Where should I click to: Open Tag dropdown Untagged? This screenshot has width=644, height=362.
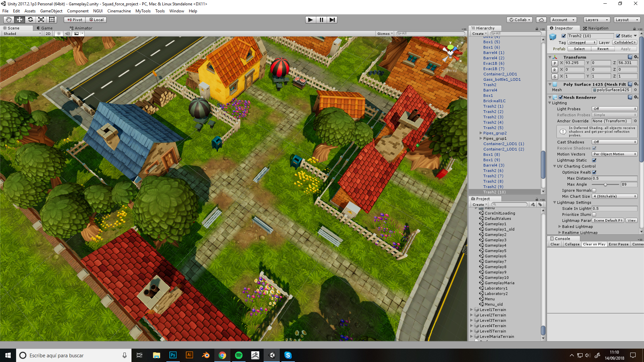(582, 43)
